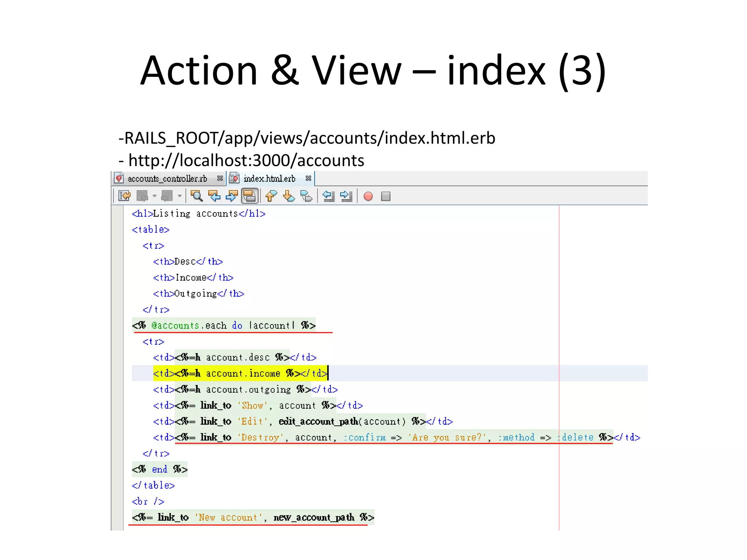The width and height of the screenshot is (747, 560).
Task: Click the greyed-out Back navigation icon
Action: [142, 196]
